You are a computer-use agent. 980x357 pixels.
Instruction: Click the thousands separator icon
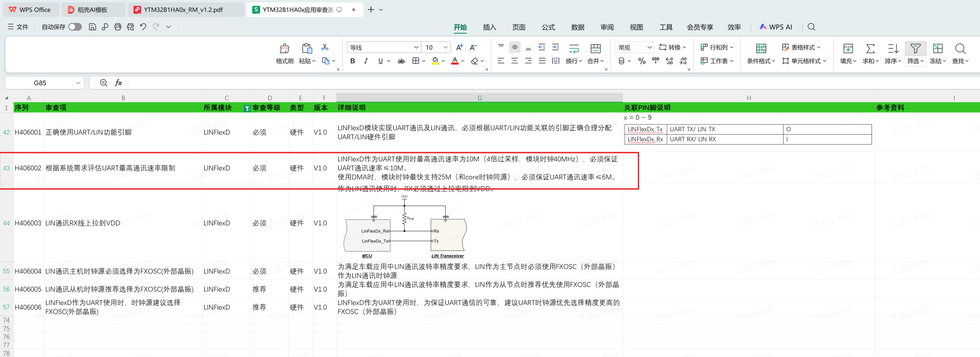[656, 61]
